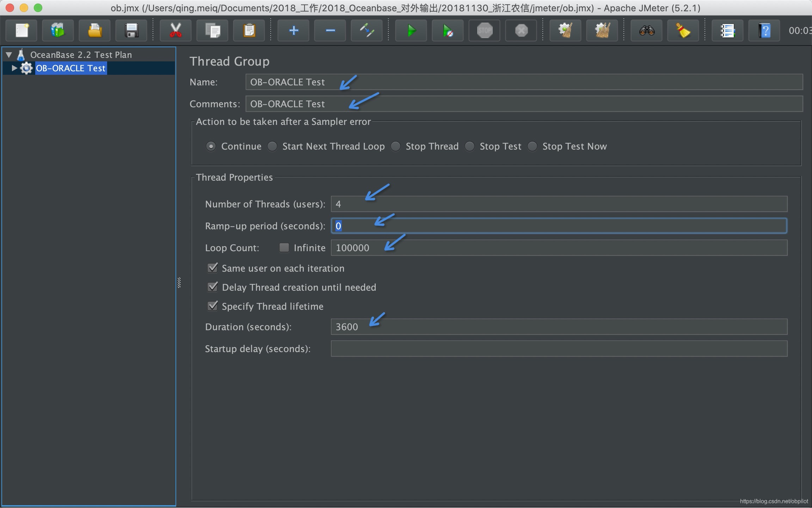812x508 pixels.
Task: Select the Stop Thread radio button
Action: (x=395, y=146)
